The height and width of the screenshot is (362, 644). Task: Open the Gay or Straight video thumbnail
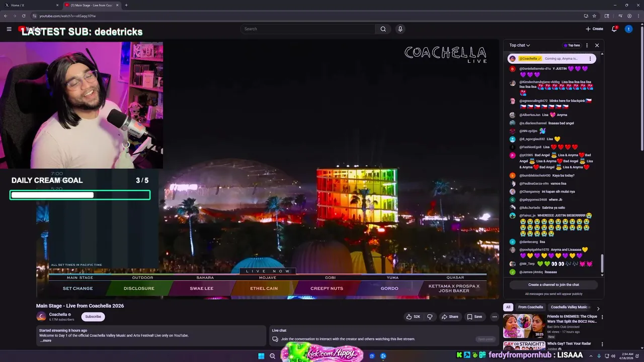coord(524,345)
